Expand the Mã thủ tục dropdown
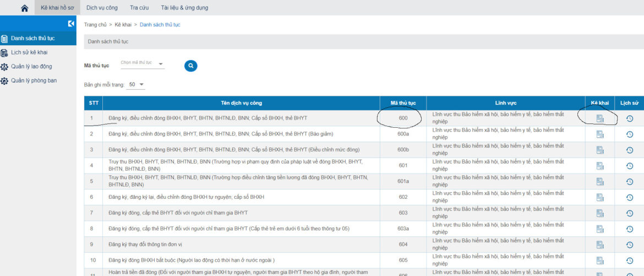Screen dimensions: 644x276 tap(143, 64)
